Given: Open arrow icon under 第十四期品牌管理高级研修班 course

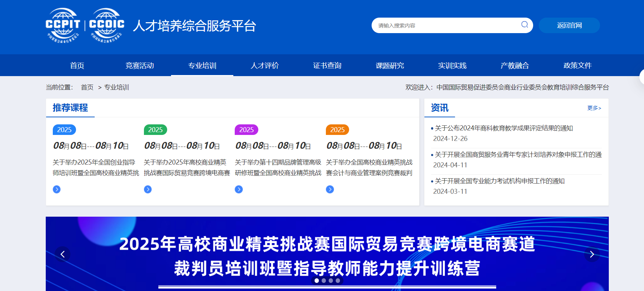Looking at the screenshot, I should (239, 190).
